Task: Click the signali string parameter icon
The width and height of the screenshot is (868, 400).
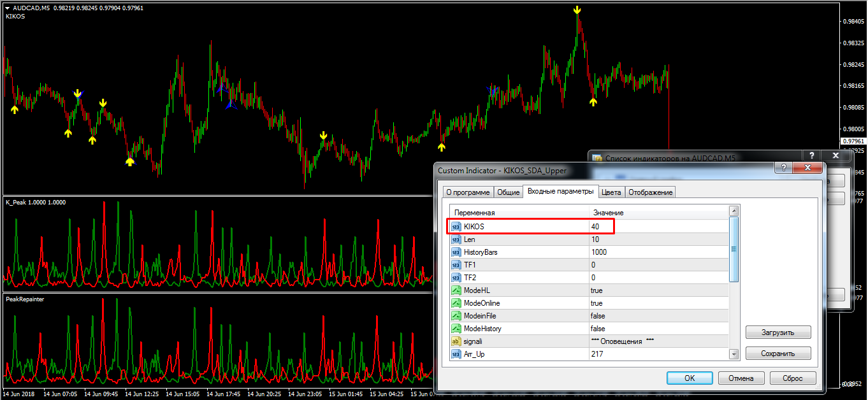Action: (x=456, y=341)
